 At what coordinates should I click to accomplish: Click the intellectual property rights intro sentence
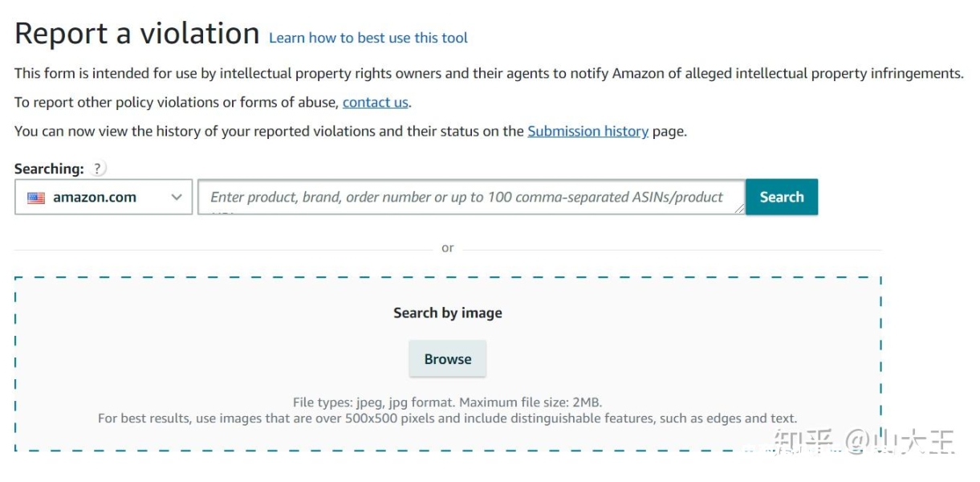click(x=489, y=73)
